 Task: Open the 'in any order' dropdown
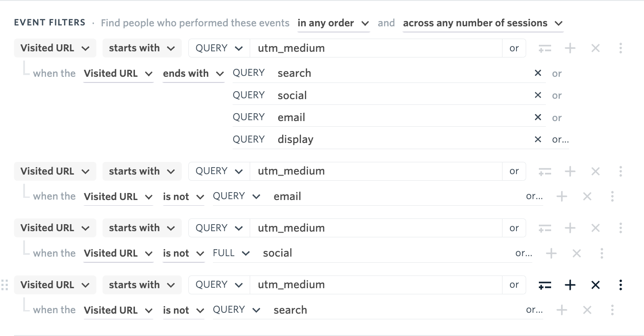point(333,23)
